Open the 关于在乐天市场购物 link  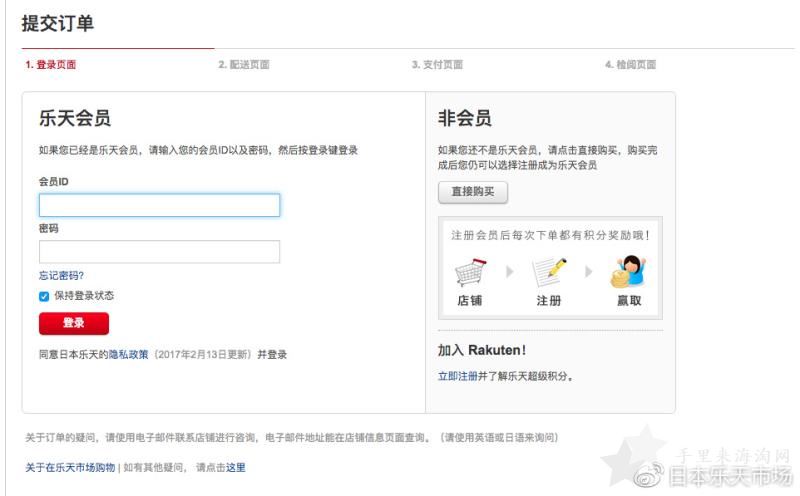(x=70, y=467)
